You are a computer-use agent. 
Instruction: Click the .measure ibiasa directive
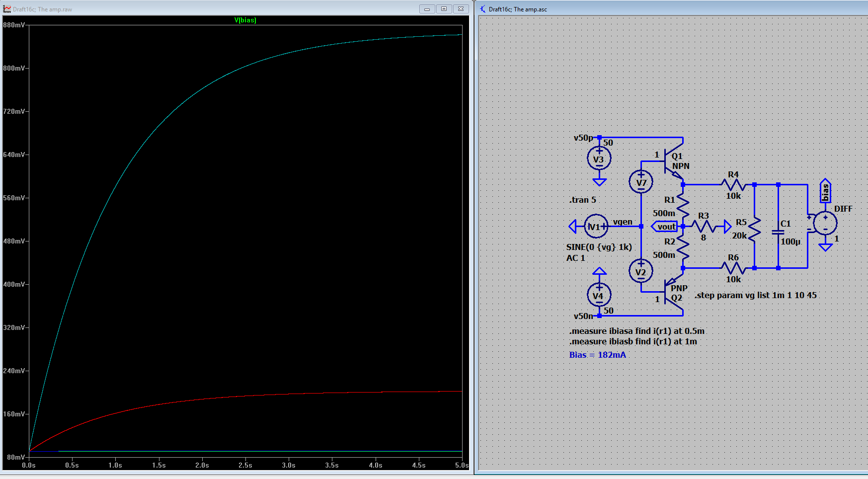[637, 331]
